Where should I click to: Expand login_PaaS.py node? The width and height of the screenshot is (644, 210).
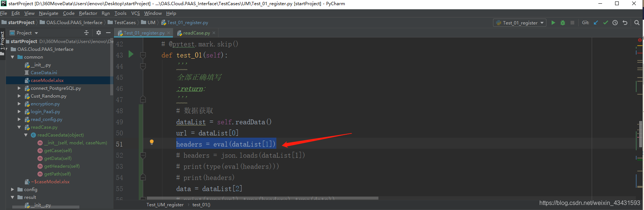pyautogui.click(x=19, y=112)
